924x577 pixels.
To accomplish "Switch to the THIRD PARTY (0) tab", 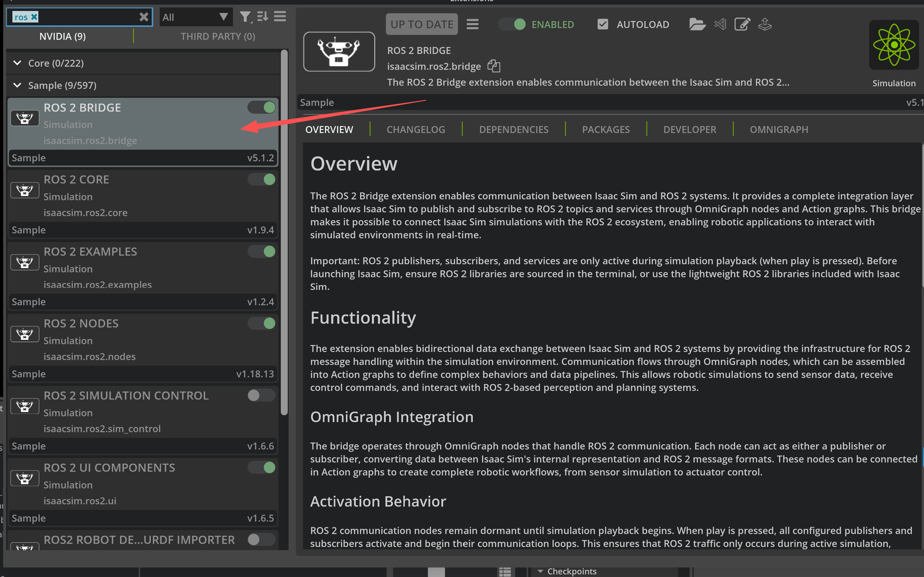I will (x=218, y=36).
